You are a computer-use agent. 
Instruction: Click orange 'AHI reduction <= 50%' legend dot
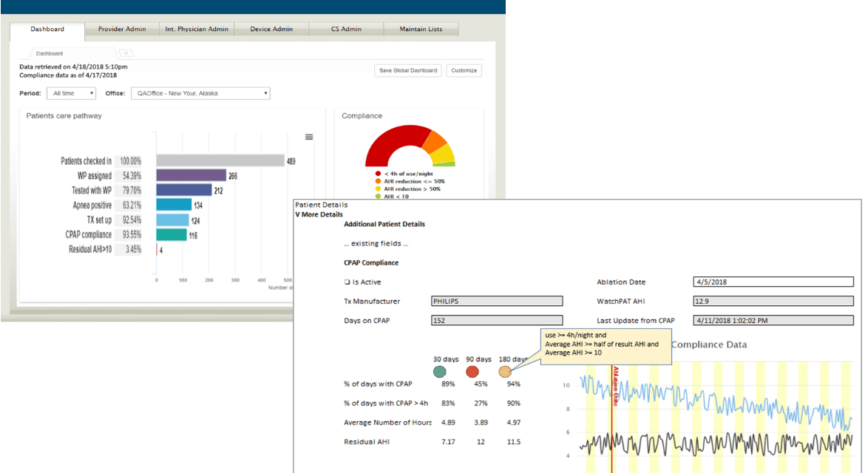tap(378, 182)
